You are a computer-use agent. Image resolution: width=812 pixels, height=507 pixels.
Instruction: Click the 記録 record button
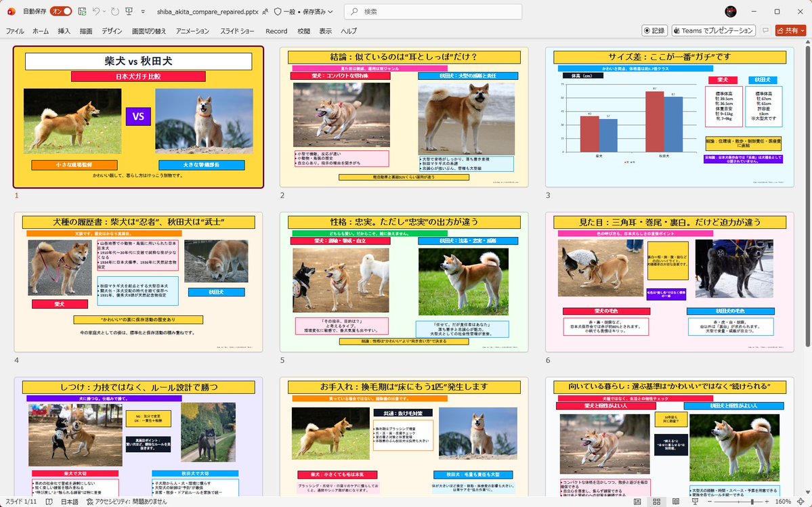click(x=655, y=30)
